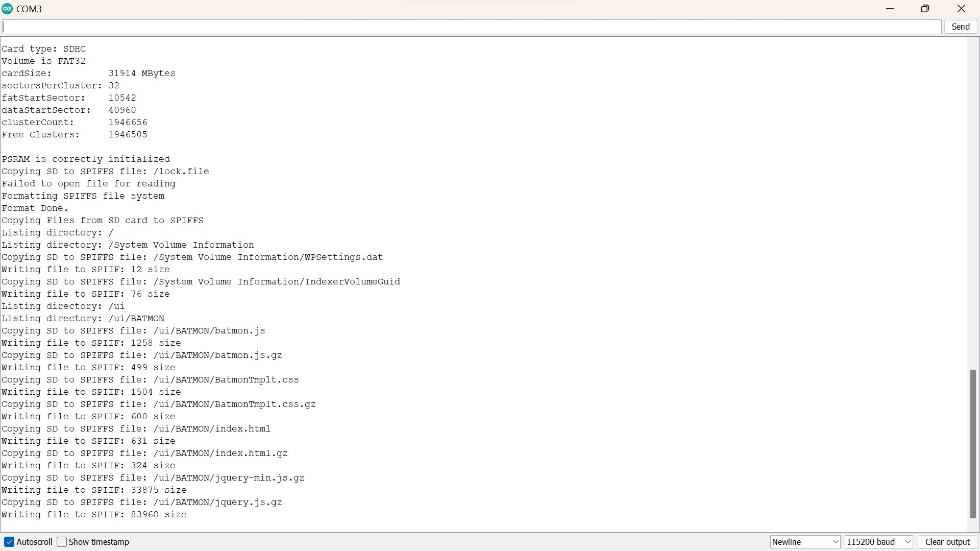Click 'Writing file to SPIIF: 12 size'
980x551 pixels.
click(x=86, y=270)
